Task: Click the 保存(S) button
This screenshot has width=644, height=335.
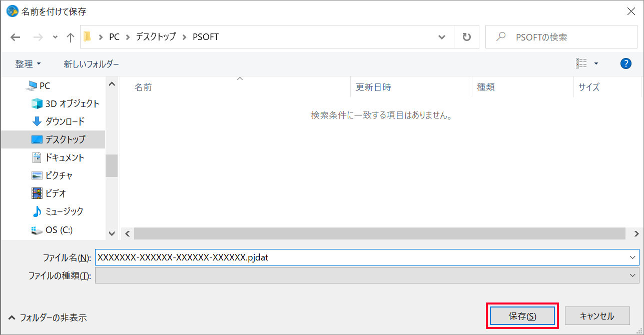Action: [x=522, y=316]
